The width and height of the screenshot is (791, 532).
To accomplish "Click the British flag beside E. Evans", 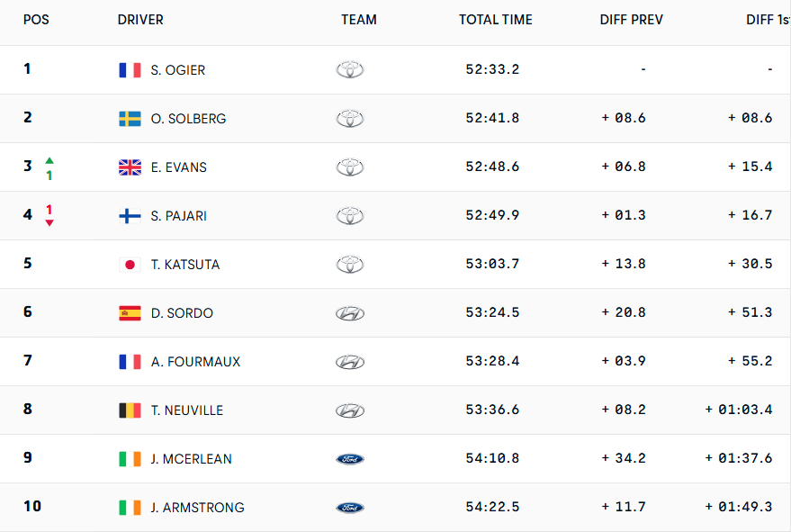I will [130, 167].
